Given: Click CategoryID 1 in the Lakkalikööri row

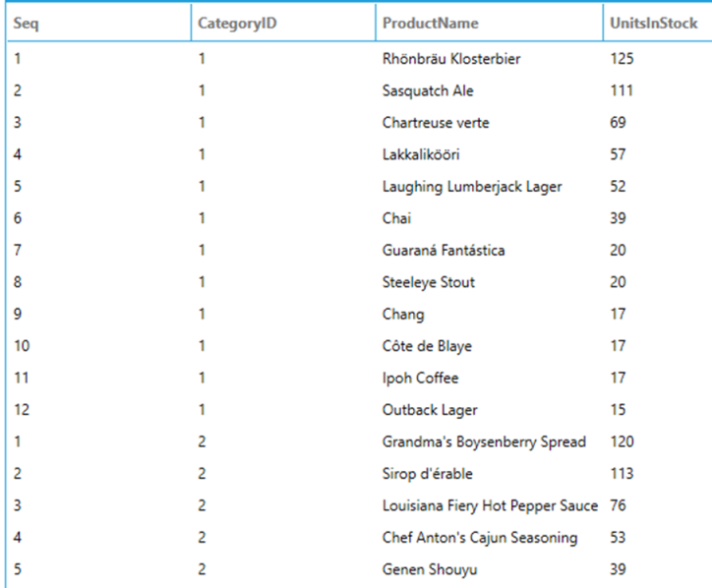Looking at the screenshot, I should click(x=202, y=154).
